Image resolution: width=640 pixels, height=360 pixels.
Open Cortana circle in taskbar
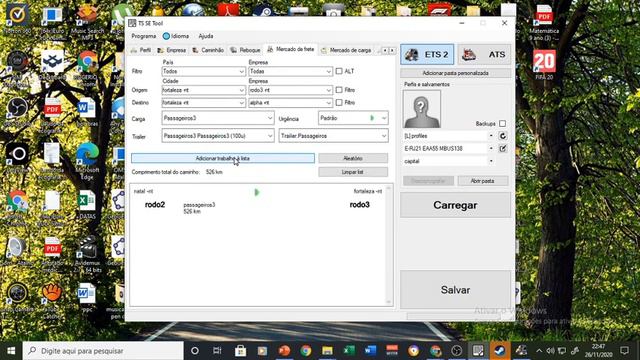pyautogui.click(x=195, y=351)
